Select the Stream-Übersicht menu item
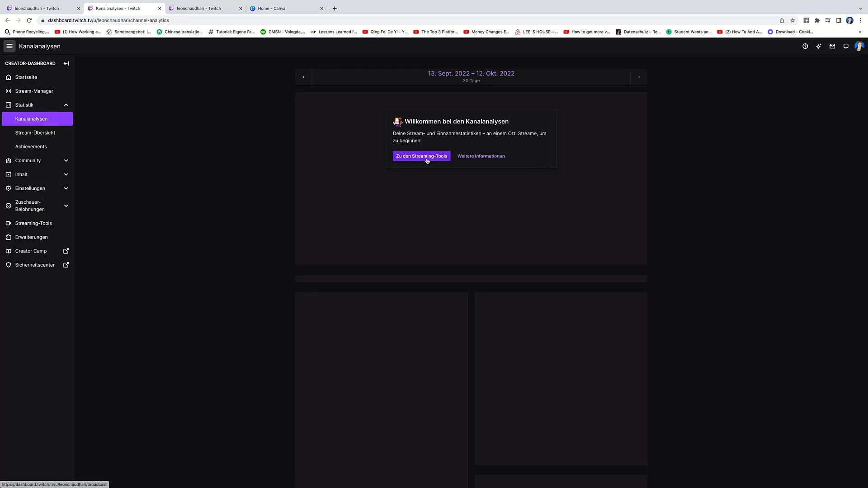This screenshot has width=868, height=488. 34,132
